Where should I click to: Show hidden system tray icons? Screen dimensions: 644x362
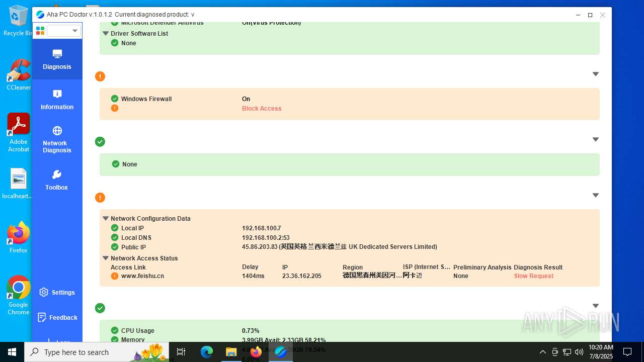click(x=543, y=352)
